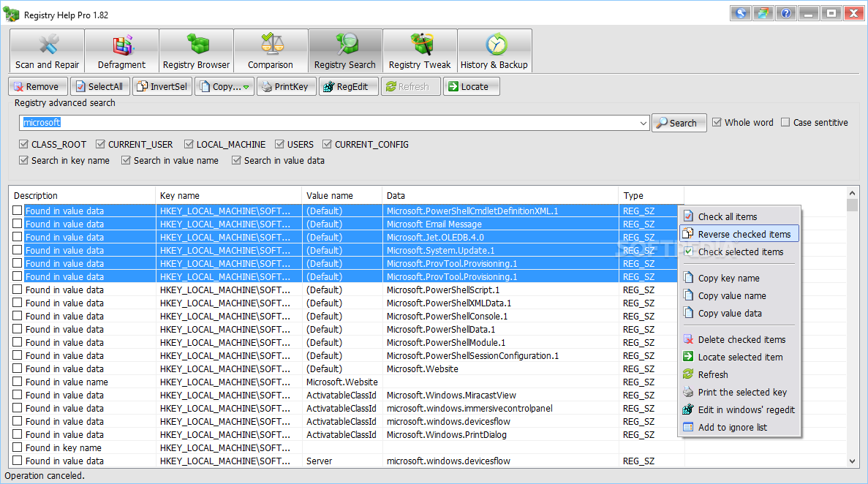This screenshot has height=484, width=868.
Task: Select Copy key name menu entry
Action: pos(739,278)
